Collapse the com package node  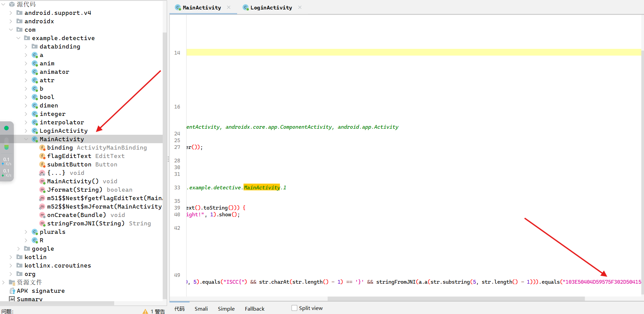pyautogui.click(x=11, y=30)
